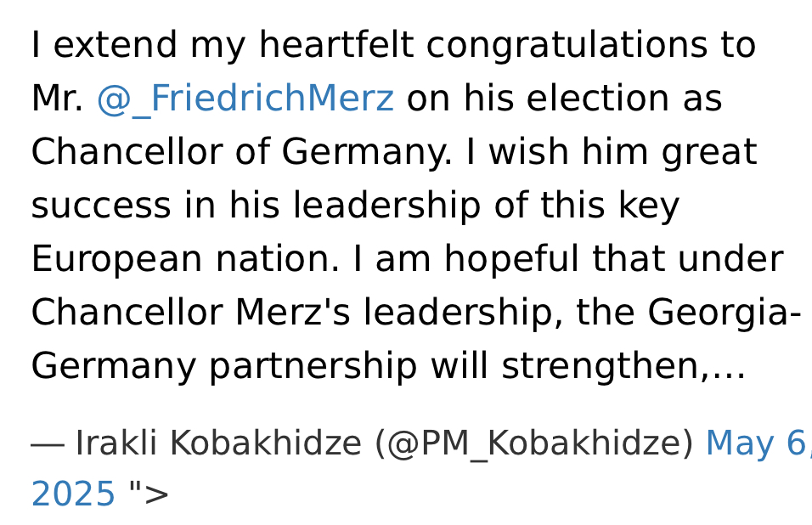This screenshot has width=812, height=525.
Task: Open the @_FriedrichMerz mention link
Action: (x=245, y=99)
